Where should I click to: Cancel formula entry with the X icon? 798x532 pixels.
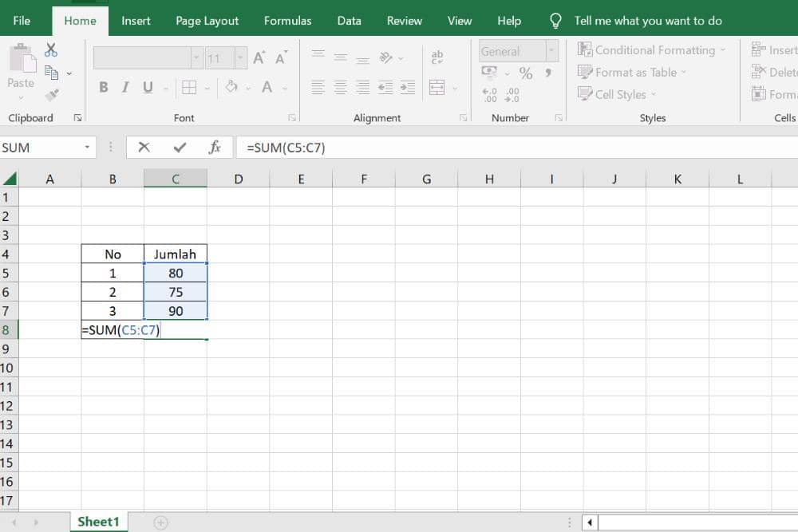click(144, 148)
